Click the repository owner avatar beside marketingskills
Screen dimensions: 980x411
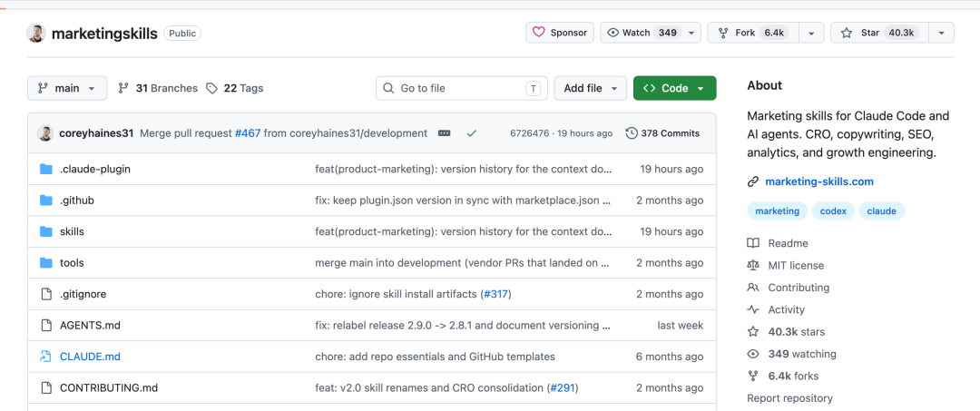click(36, 33)
